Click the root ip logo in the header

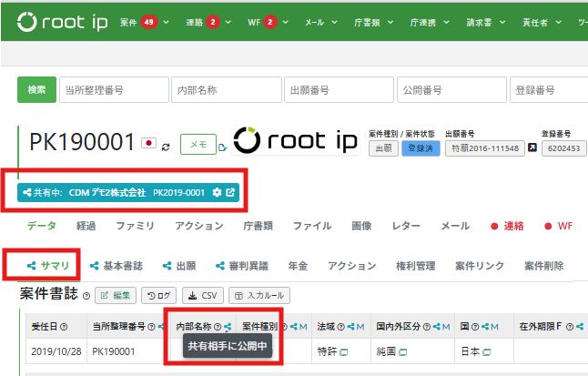click(62, 22)
